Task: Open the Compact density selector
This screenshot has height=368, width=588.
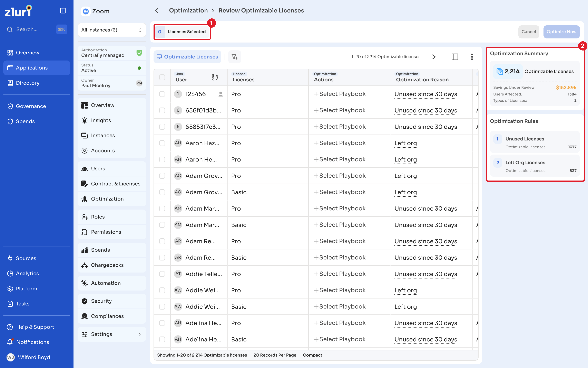Action: pos(312,355)
